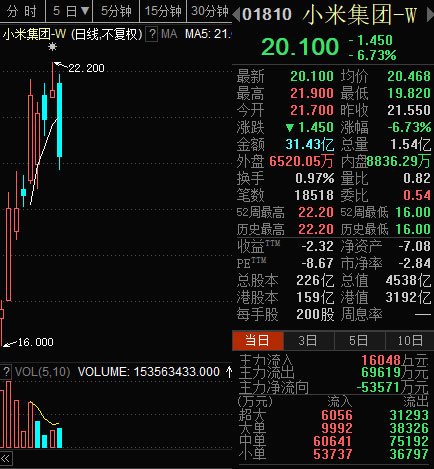Select the 5分钟 chart period
434x469 pixels.
coord(116,11)
